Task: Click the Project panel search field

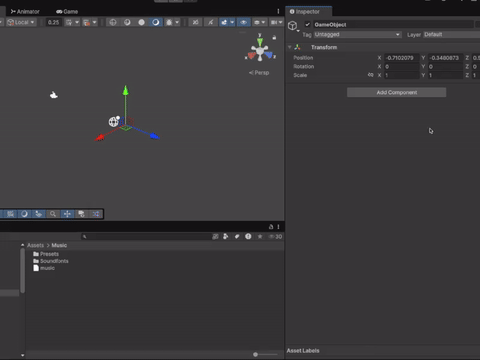Action: (x=146, y=236)
